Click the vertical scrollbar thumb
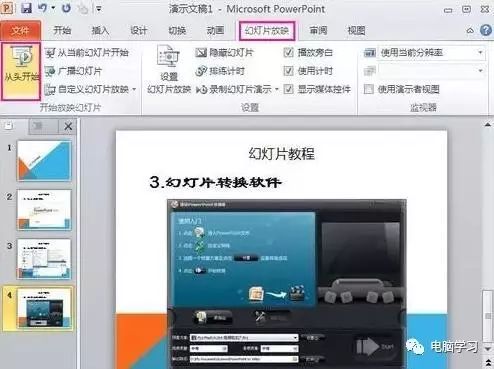The image size is (494, 369). 488,316
